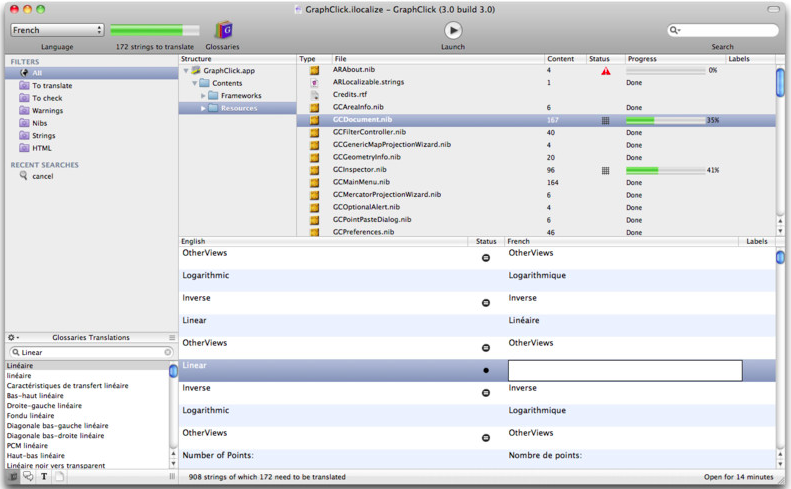791x489 pixels.
Task: Click recent search 'cancel'
Action: point(42,176)
